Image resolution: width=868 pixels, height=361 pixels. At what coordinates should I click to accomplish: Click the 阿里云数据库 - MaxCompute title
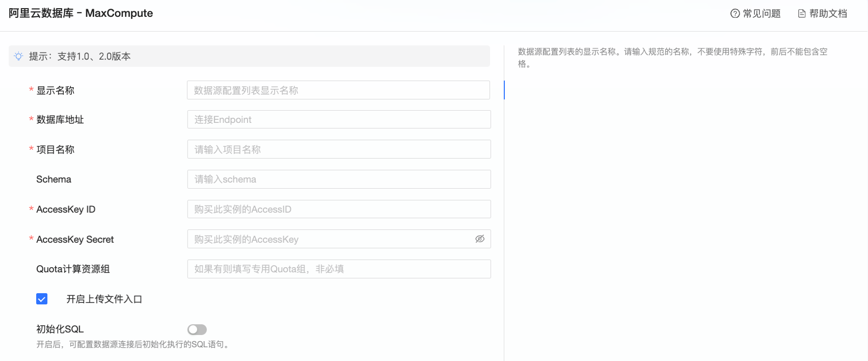click(x=80, y=13)
